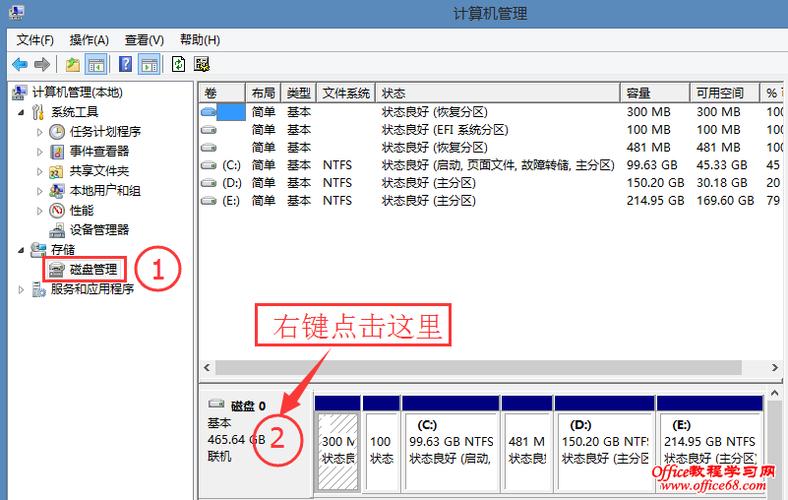The width and height of the screenshot is (788, 500).
Task: Collapse the 存储 tree node
Action: point(21,250)
